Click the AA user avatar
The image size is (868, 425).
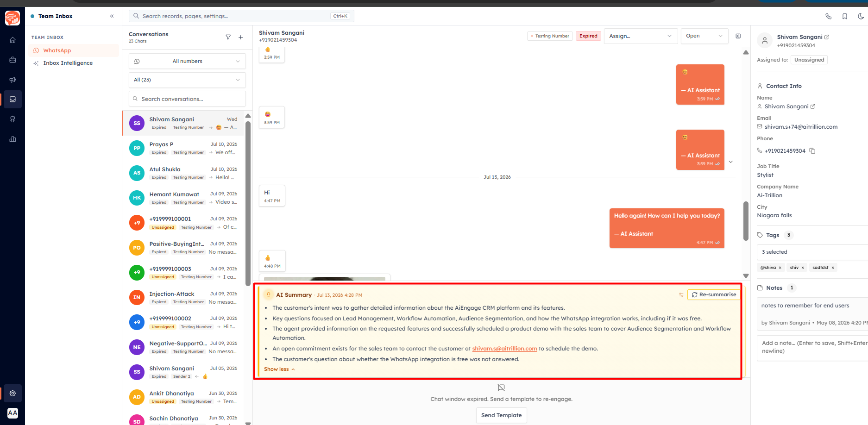coord(13,413)
